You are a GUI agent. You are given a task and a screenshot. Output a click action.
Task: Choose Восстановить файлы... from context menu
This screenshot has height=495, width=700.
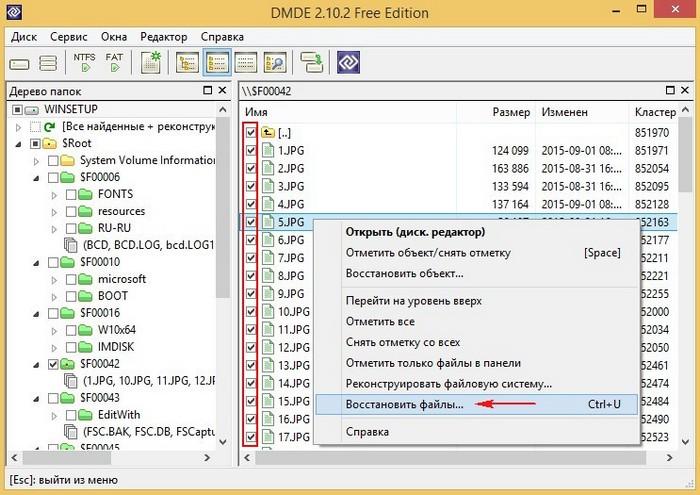click(476, 404)
